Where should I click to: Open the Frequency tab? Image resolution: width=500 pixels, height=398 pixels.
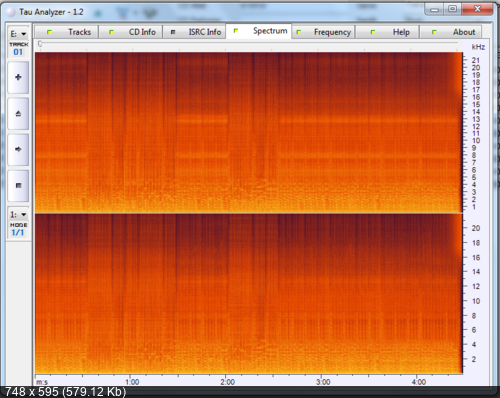(x=323, y=32)
